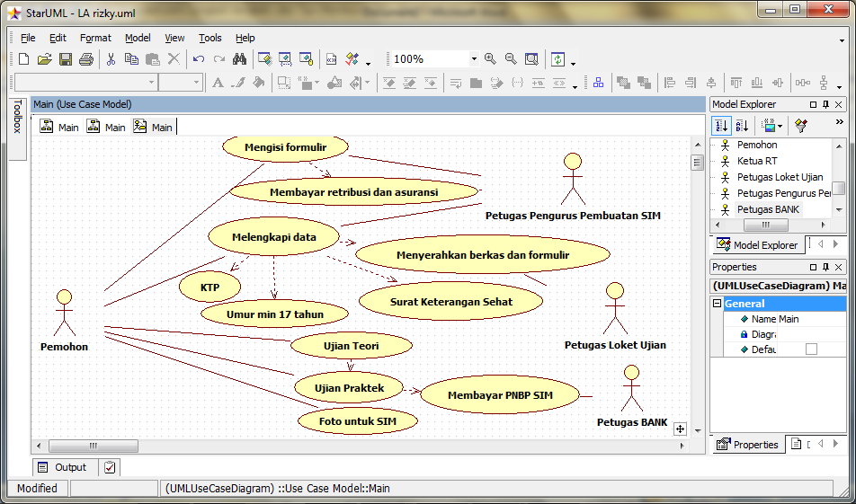Click the diagram horizontal scrollbar thumb
Viewport: 856px width, 504px height.
pyautogui.click(x=94, y=446)
